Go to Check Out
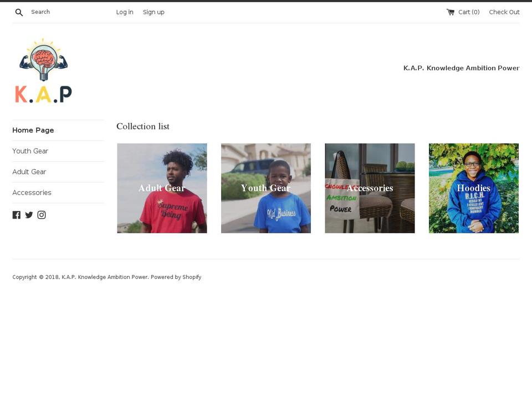 [504, 12]
